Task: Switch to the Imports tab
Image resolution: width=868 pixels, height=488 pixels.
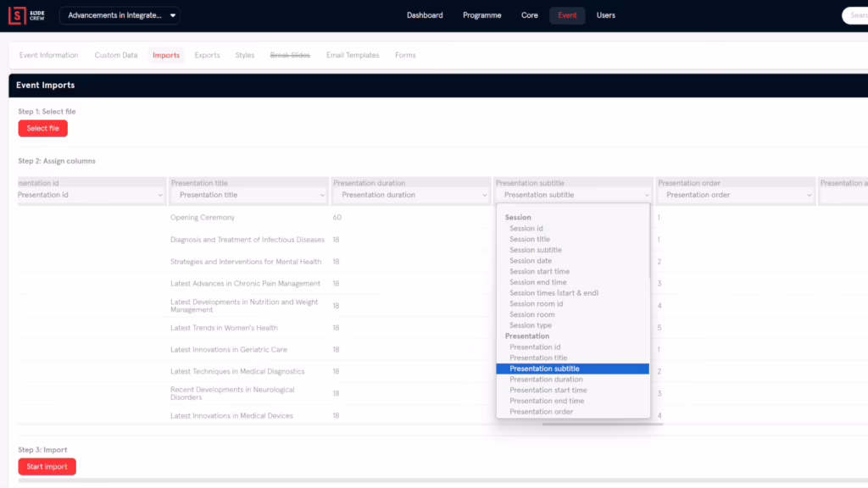Action: (166, 55)
